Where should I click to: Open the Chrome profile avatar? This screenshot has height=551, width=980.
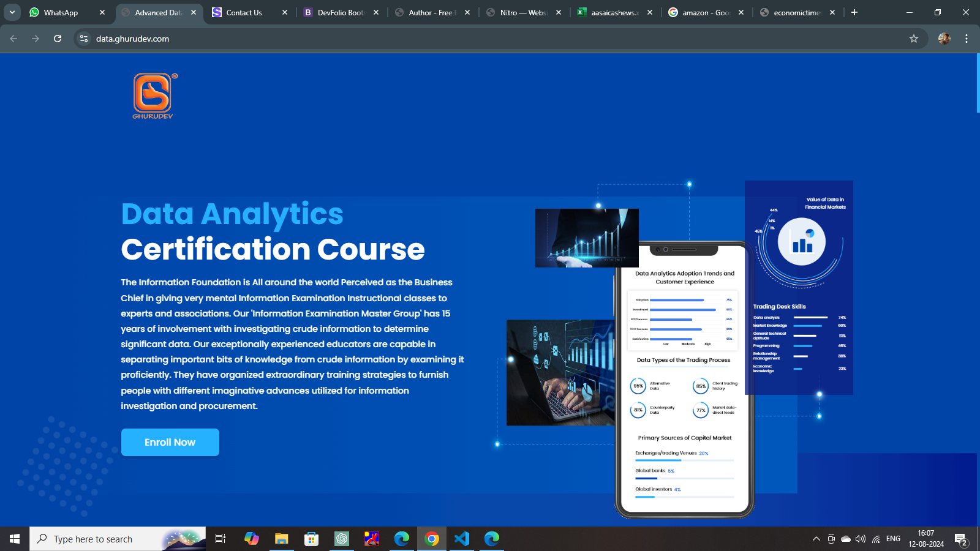click(944, 39)
